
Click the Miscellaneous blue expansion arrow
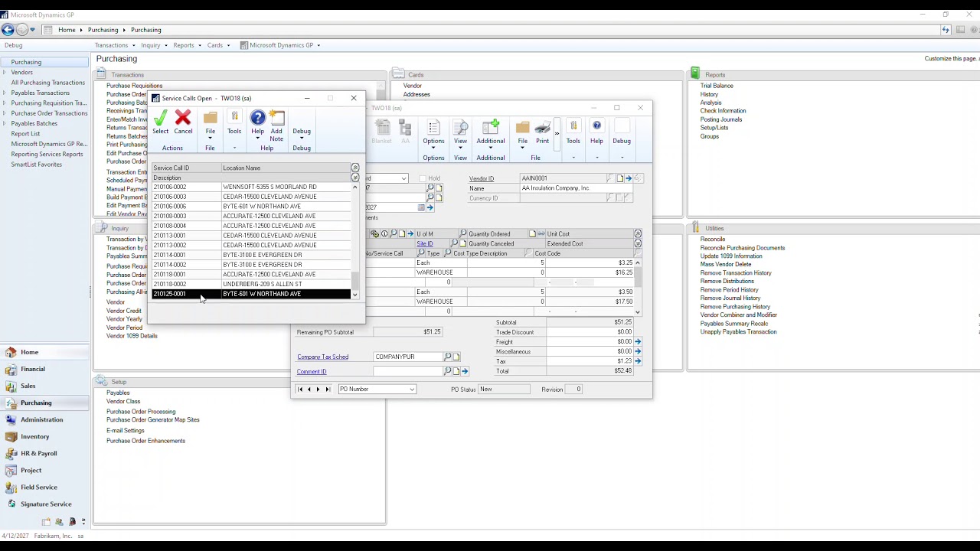[638, 351]
